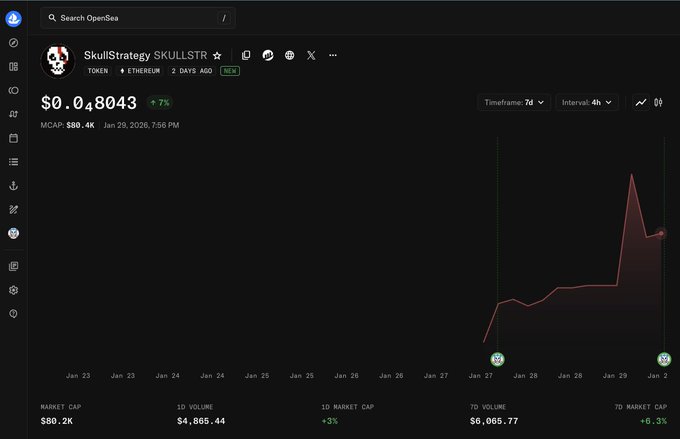The width and height of the screenshot is (680, 439).
Task: Click the $6,065.77 7D volume value
Action: (494, 421)
